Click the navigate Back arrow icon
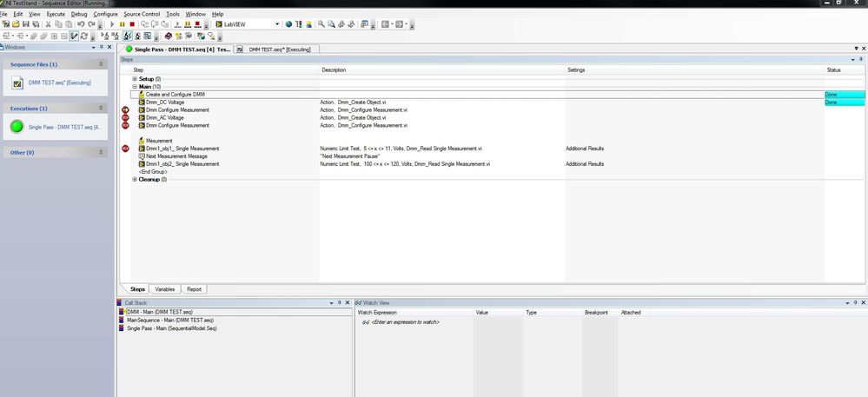The height and width of the screenshot is (397, 868). point(385,24)
